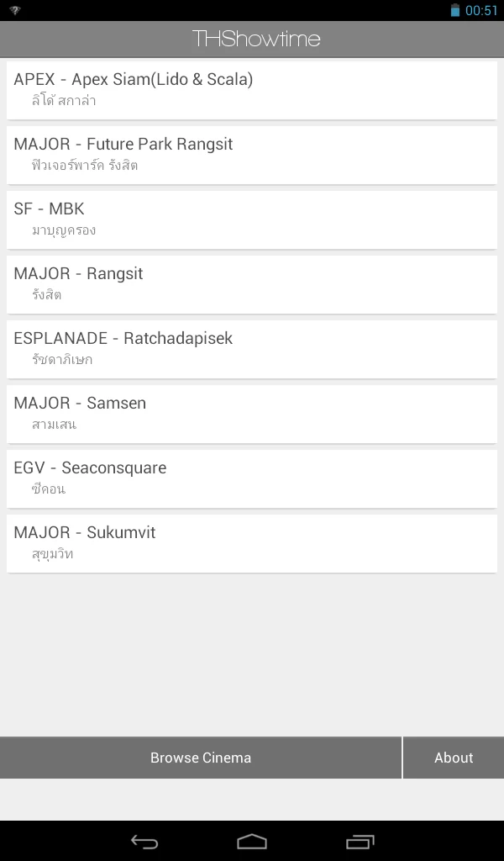Select ESPLANADE - Ratchadapisek cinema

(x=252, y=349)
